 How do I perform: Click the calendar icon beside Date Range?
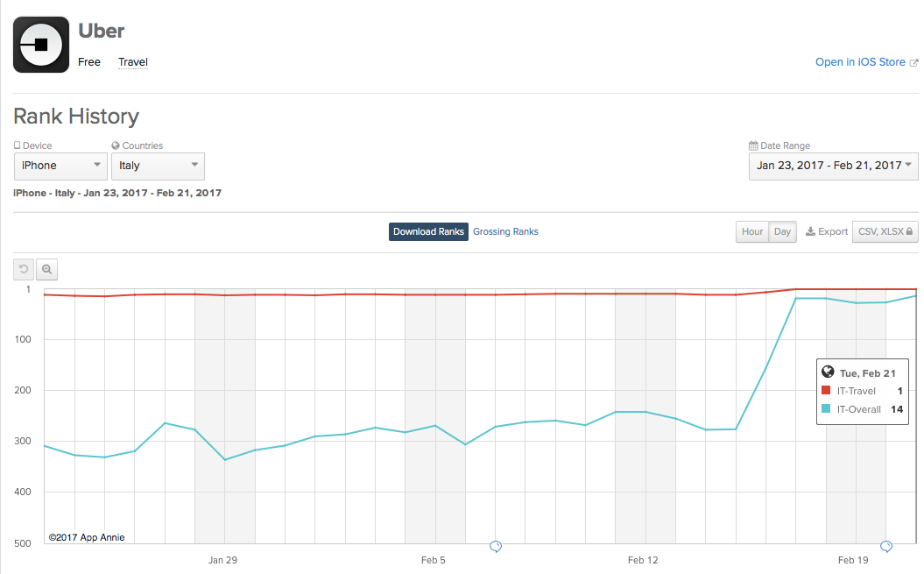pos(753,145)
